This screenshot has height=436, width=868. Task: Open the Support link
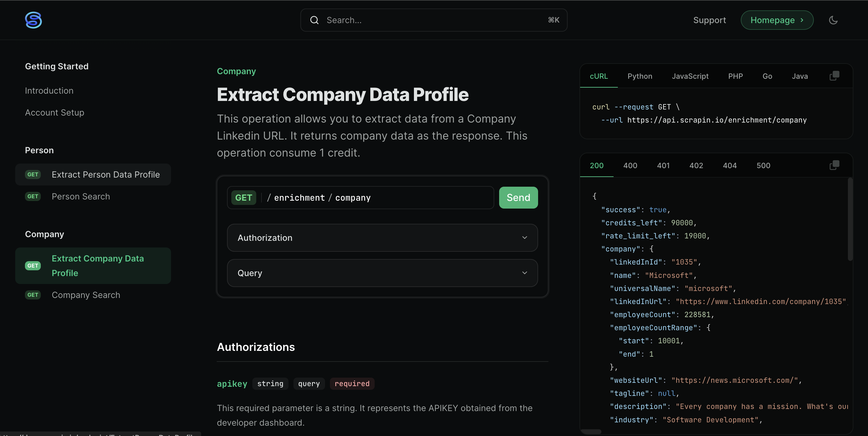710,20
